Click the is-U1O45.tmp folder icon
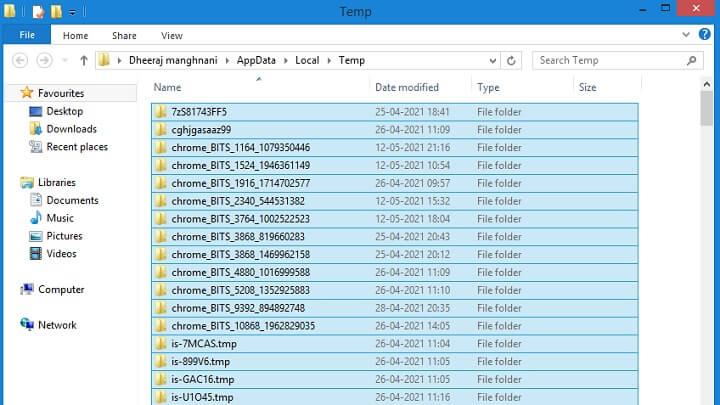Viewport: 720px width, 405px height. [161, 397]
